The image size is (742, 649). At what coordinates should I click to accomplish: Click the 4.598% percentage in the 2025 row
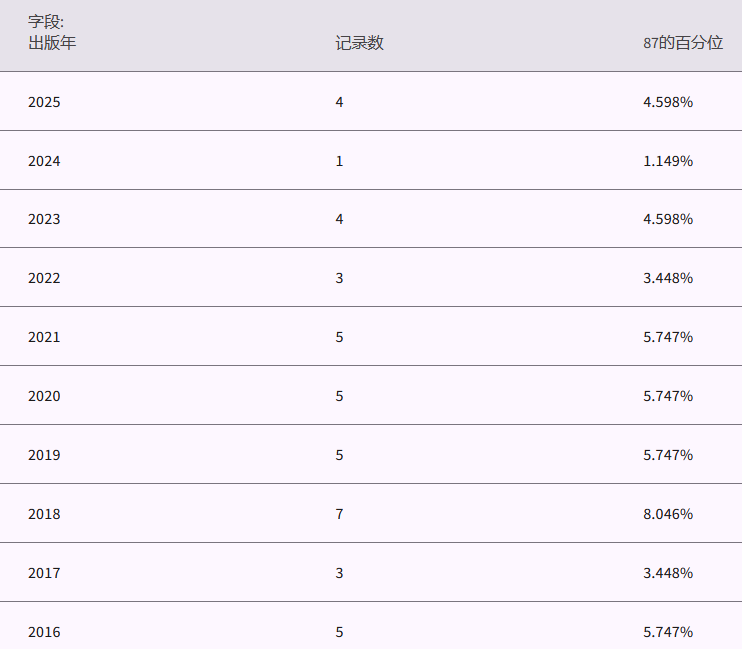tap(668, 101)
